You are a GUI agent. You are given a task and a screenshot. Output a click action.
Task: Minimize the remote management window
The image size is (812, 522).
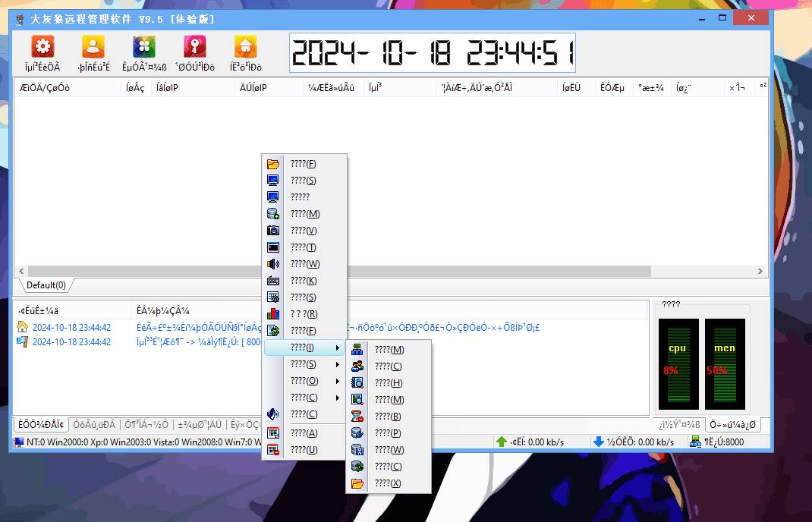coord(702,19)
